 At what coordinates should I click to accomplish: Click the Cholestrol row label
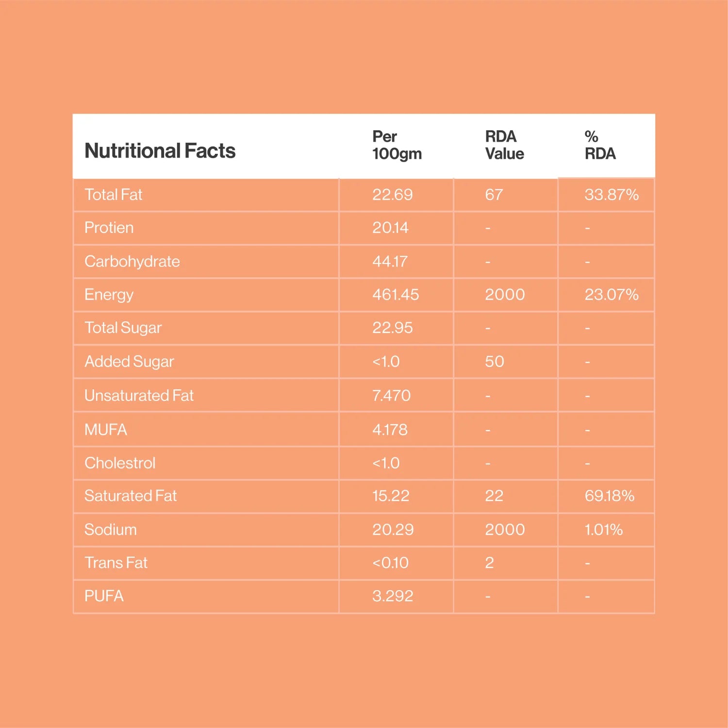[x=120, y=463]
